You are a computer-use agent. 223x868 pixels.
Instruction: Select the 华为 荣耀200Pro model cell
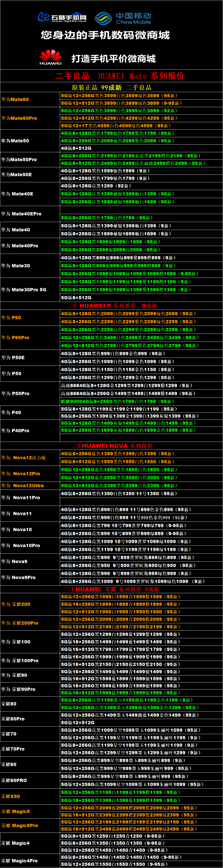30,623
